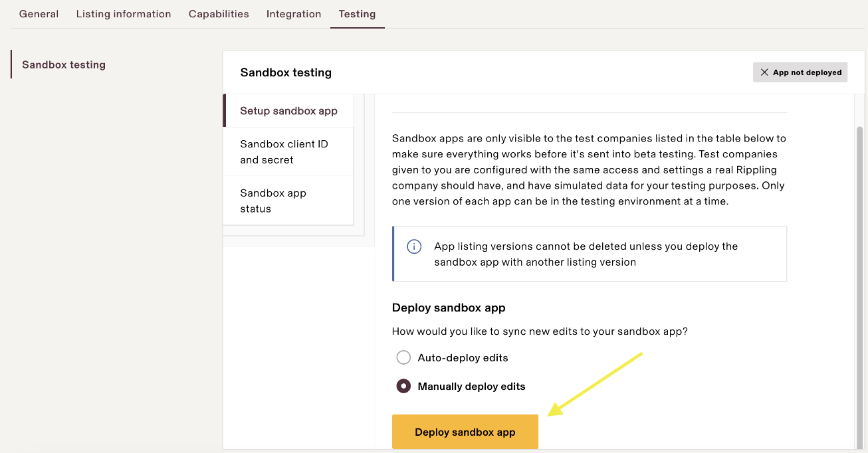Open Sandbox testing in left sidebar
This screenshot has width=868, height=453.
tap(64, 64)
